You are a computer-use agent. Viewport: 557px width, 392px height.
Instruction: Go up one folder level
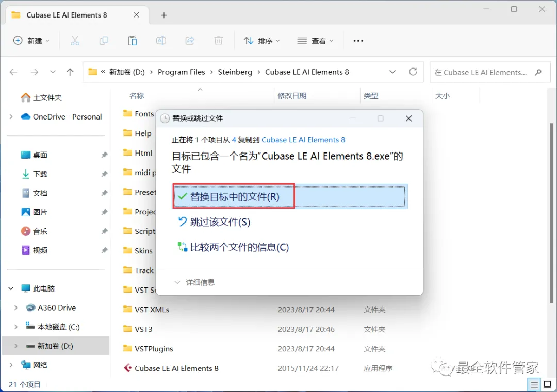(70, 72)
